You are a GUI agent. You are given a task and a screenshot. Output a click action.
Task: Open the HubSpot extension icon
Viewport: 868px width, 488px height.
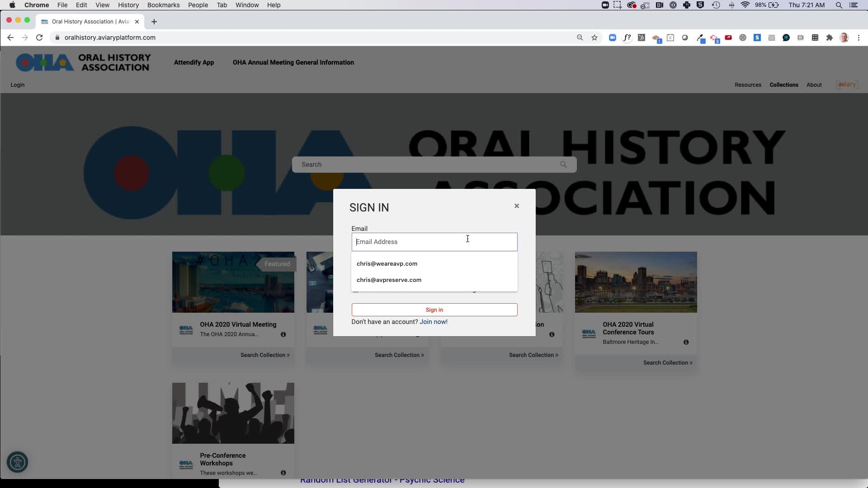click(x=642, y=38)
